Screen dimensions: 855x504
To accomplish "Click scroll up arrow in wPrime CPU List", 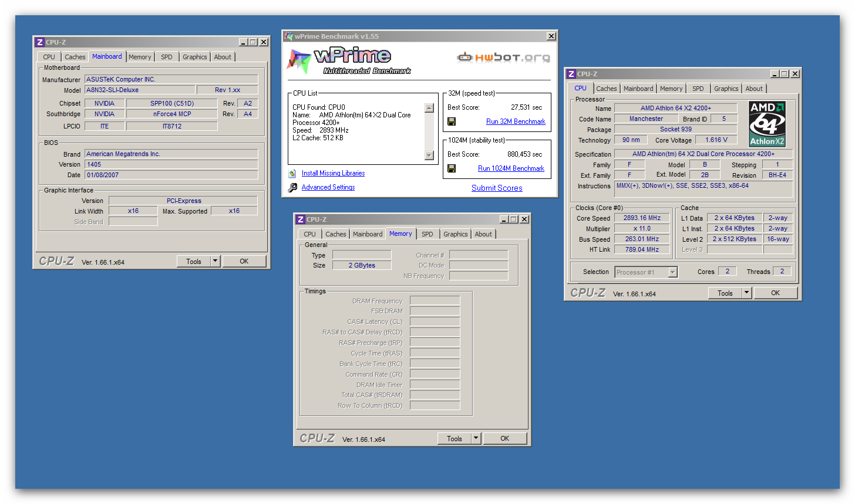I will [x=429, y=107].
